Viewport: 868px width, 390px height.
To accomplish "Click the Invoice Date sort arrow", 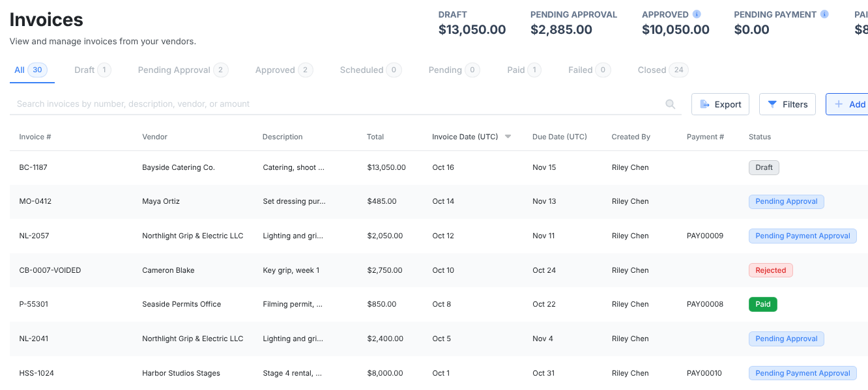I will click(x=508, y=137).
